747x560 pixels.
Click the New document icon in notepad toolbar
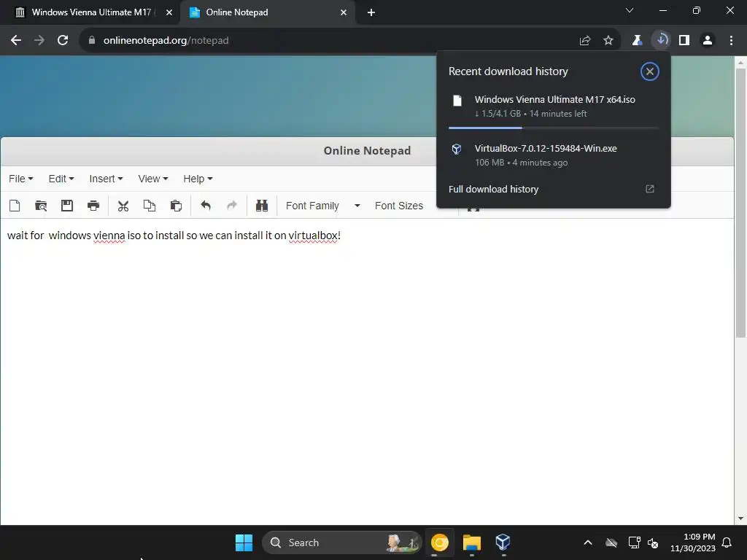[x=15, y=206]
